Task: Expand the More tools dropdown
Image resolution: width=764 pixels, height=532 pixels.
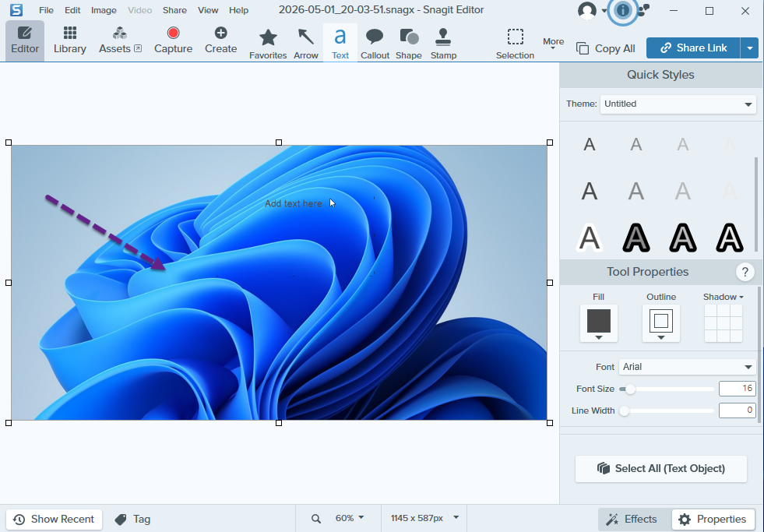Action: click(x=553, y=44)
